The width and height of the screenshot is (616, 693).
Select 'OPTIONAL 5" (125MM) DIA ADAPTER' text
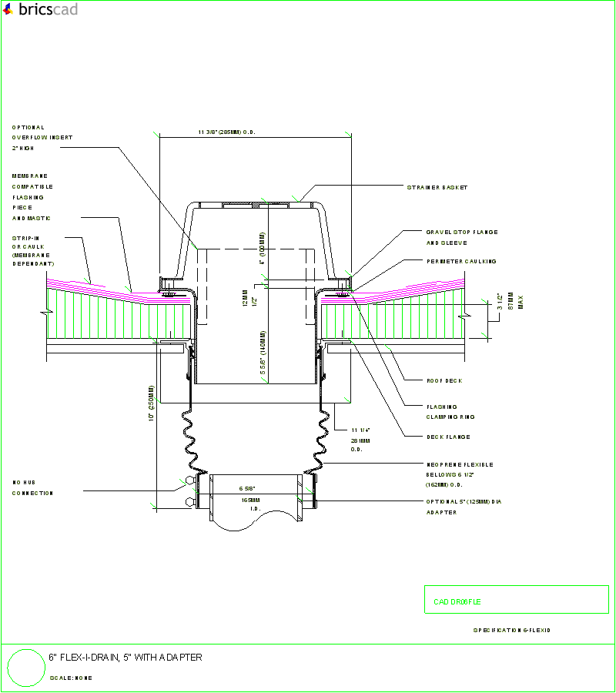coord(464,507)
